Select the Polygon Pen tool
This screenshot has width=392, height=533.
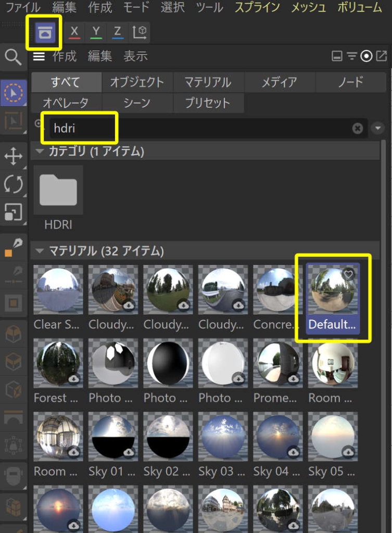pyautogui.click(x=13, y=247)
